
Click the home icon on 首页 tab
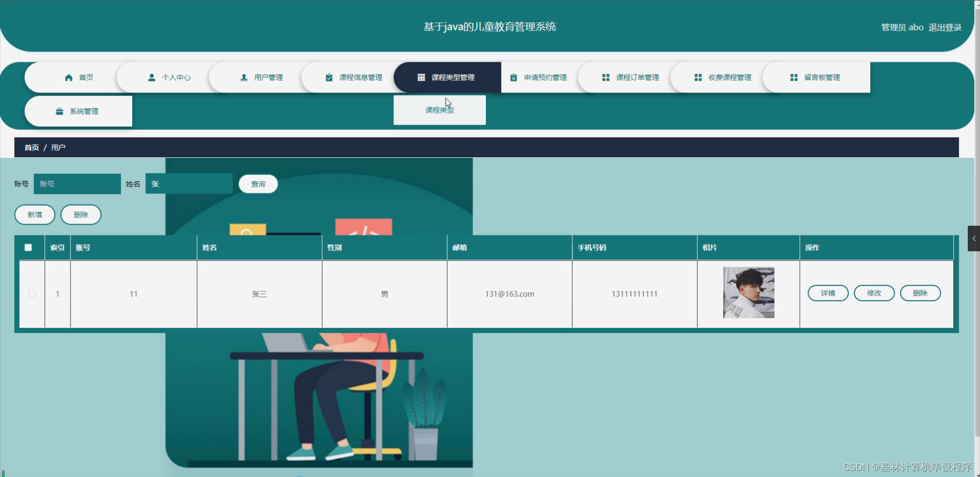coord(69,77)
